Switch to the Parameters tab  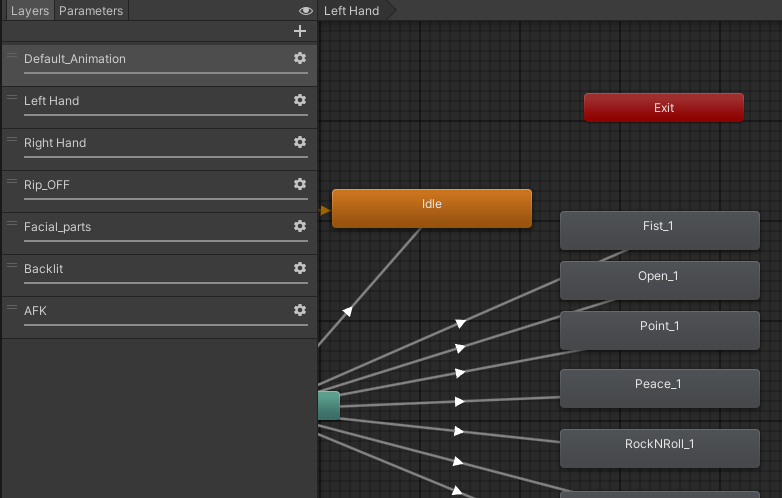(91, 10)
